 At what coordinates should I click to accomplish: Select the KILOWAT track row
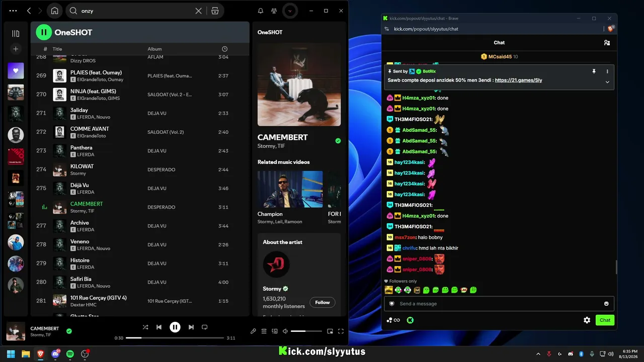coord(140,169)
